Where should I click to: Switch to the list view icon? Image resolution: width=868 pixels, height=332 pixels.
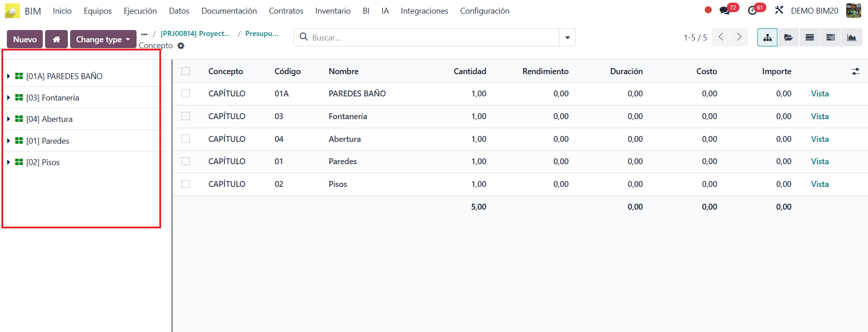(x=809, y=37)
